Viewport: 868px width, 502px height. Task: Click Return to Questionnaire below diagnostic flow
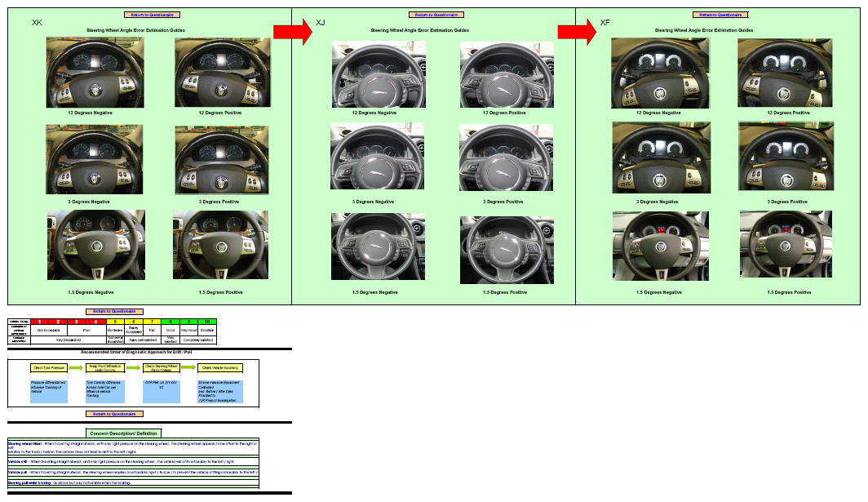(x=114, y=414)
